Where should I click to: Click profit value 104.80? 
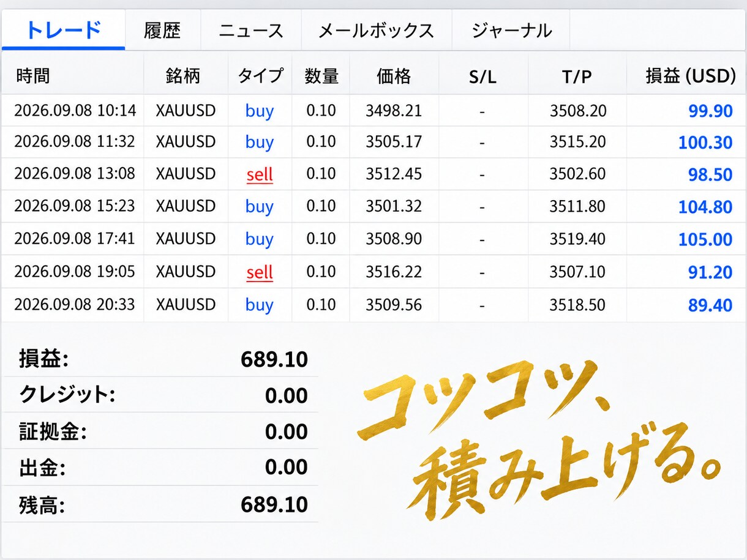point(705,207)
